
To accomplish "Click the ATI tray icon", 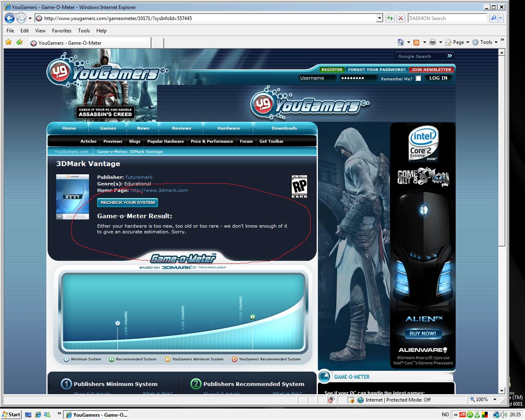I will (463, 415).
